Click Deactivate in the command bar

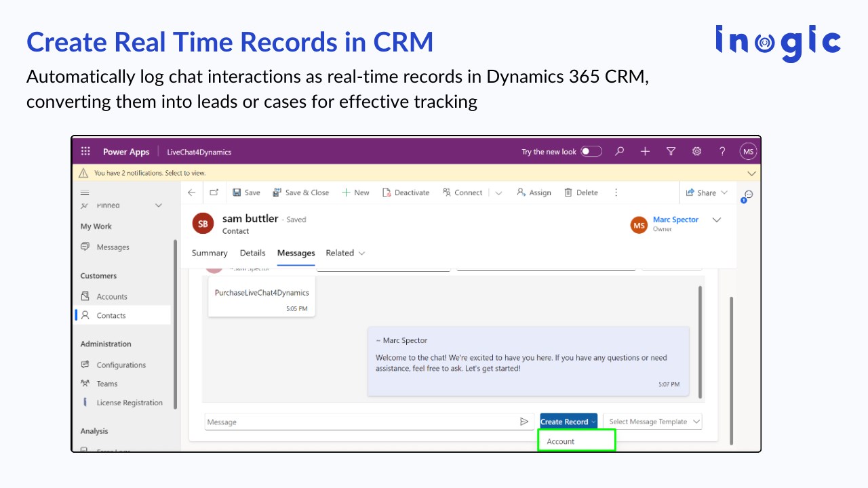[406, 192]
